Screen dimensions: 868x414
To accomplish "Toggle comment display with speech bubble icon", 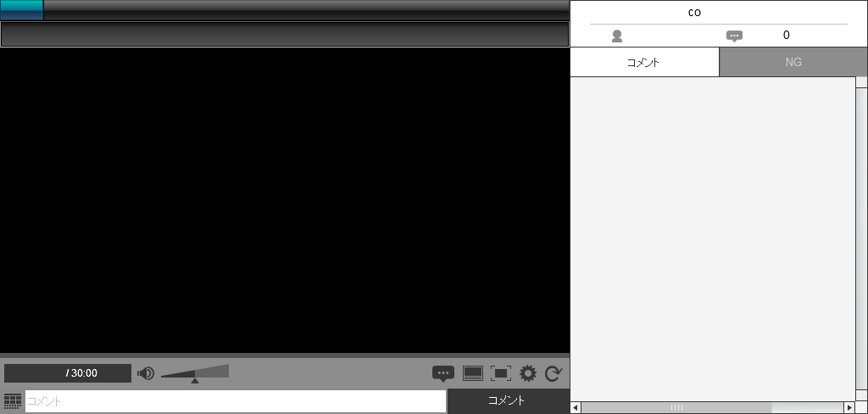I will (442, 373).
